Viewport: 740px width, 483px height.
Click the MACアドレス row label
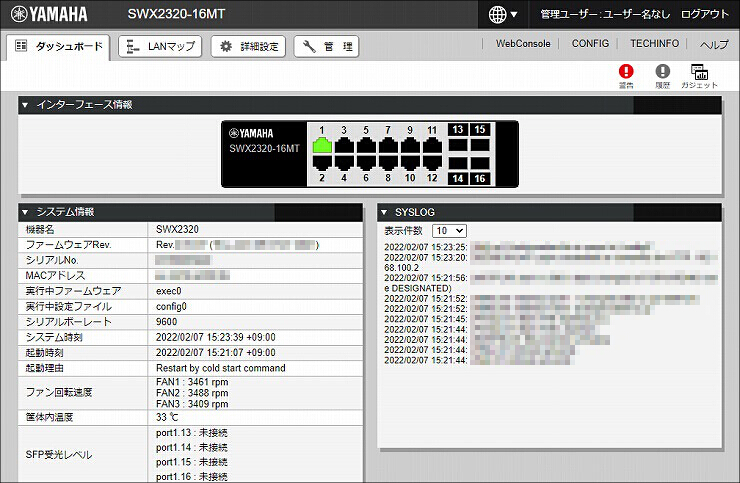pyautogui.click(x=55, y=275)
